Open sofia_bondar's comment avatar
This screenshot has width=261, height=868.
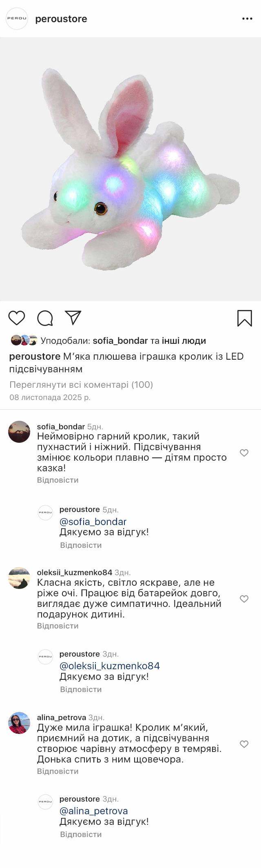[19, 432]
